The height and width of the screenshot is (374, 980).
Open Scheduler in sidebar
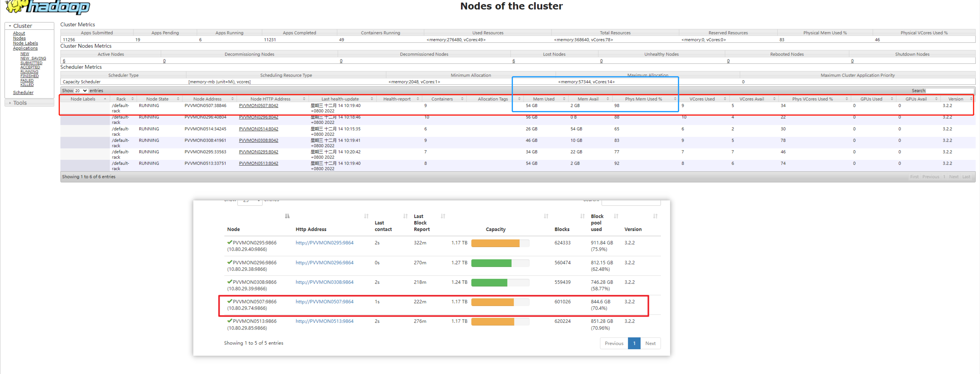[x=23, y=92]
